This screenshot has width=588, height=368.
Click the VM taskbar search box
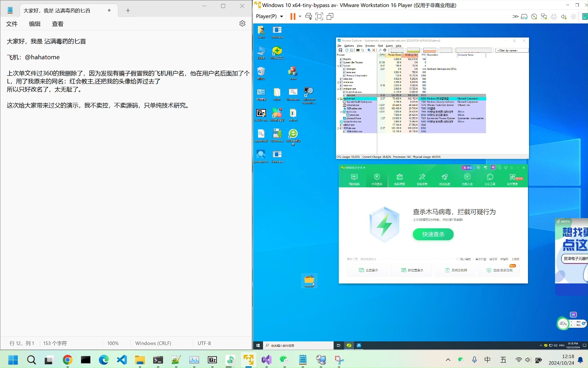[298, 345]
